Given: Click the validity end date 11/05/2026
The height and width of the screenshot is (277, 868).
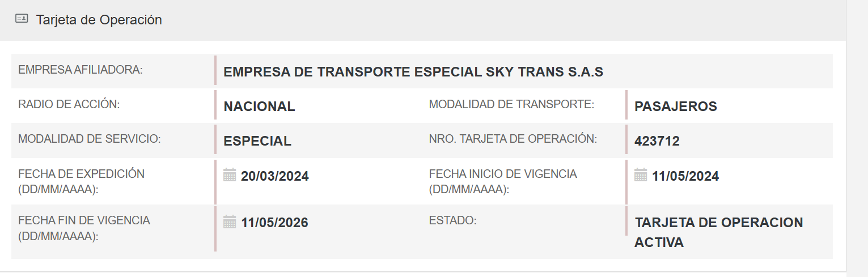Looking at the screenshot, I should [274, 223].
